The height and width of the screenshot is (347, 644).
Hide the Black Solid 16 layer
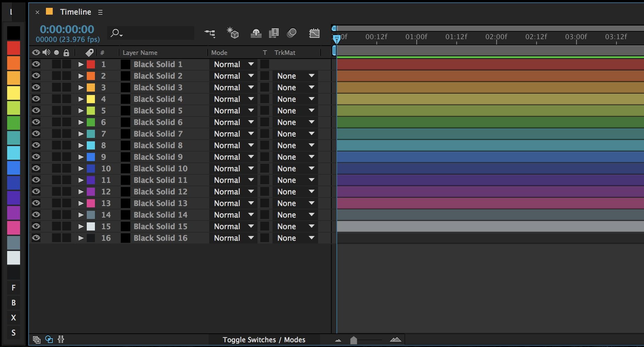pos(36,238)
